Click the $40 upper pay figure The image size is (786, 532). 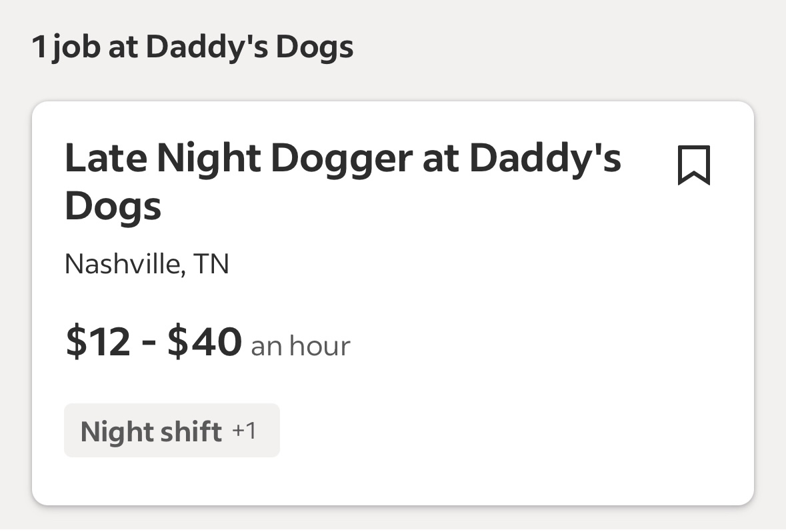[x=205, y=341]
